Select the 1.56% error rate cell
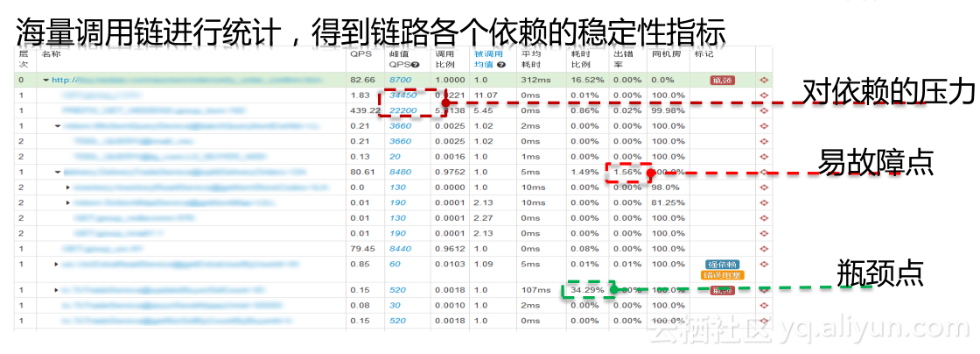This screenshot has width=980, height=354. coord(627,172)
